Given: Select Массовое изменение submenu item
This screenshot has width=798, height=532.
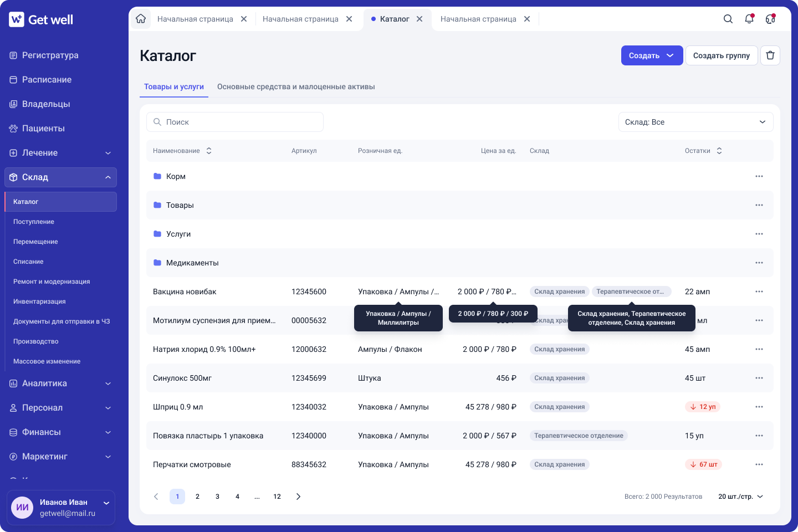Looking at the screenshot, I should [47, 361].
